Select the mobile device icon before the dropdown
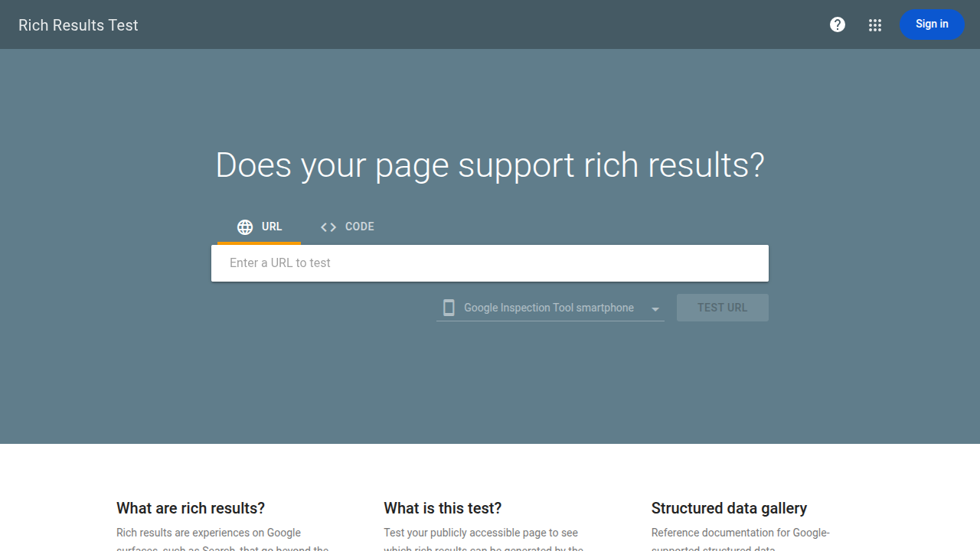The image size is (980, 551). click(x=449, y=307)
